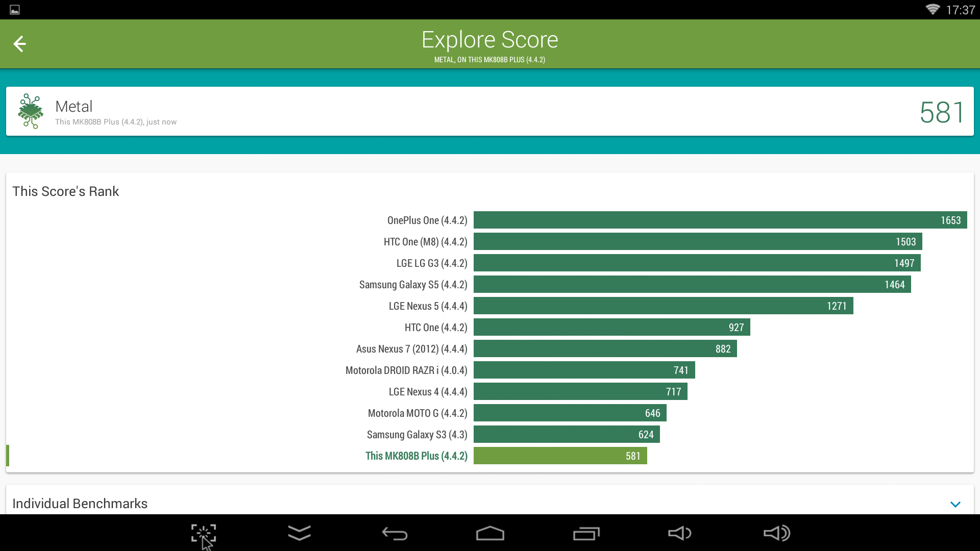This screenshot has height=551, width=980.
Task: Expand Individual Benchmarks with chevron arrow
Action: [955, 504]
